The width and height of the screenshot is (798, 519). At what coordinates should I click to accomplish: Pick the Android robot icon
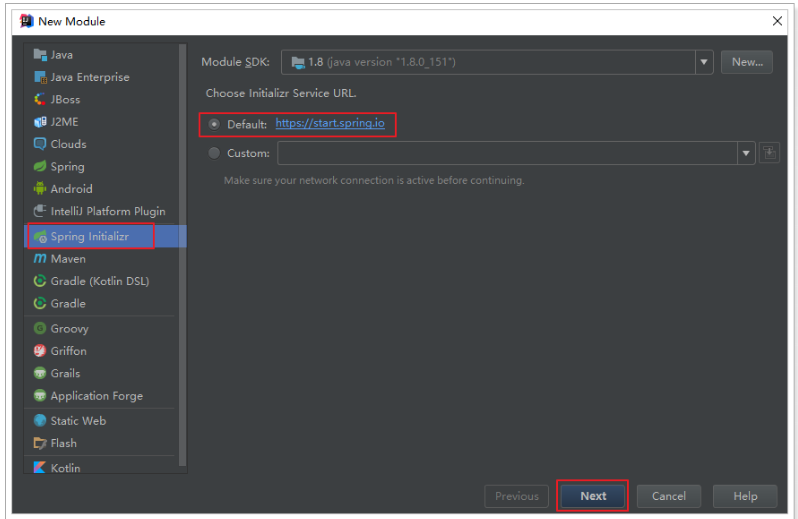click(x=40, y=189)
